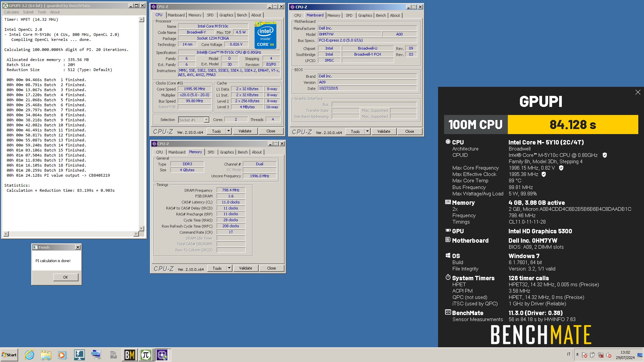
Task: Click Close button in Mainboard CPU-Z window
Action: pos(410,131)
